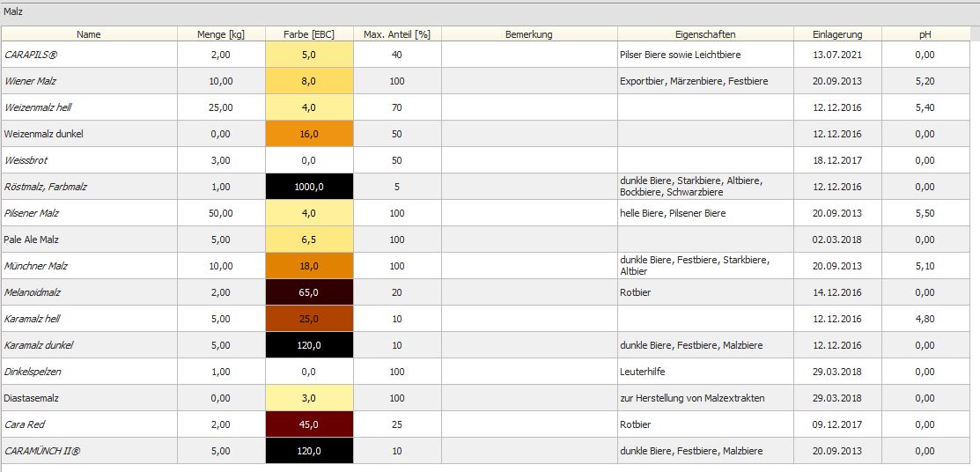Sort table by the Name column header
Image resolution: width=980 pixels, height=472 pixels.
89,34
